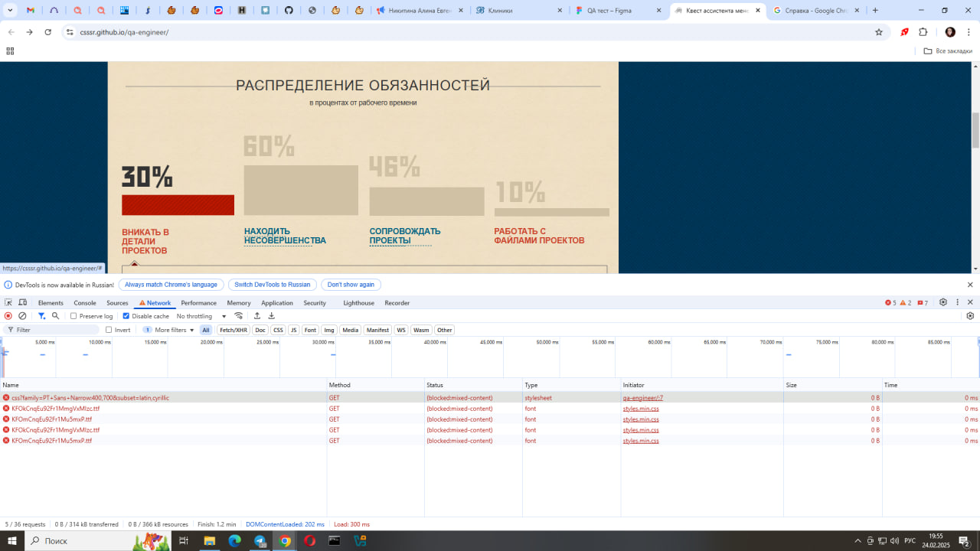Stop recording network log

8,316
